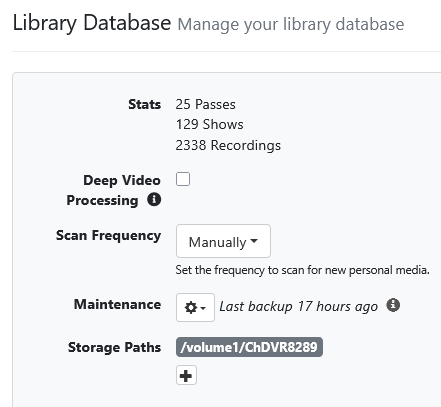Select the Scan Frequency label

(108, 235)
